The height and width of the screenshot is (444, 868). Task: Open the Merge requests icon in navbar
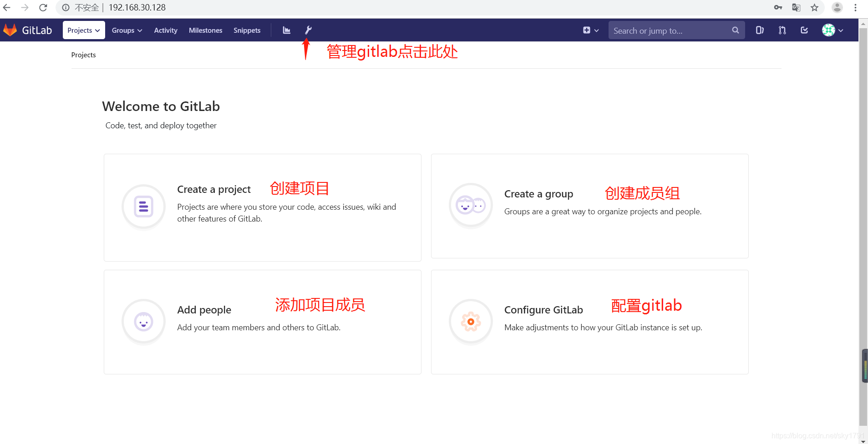[782, 30]
